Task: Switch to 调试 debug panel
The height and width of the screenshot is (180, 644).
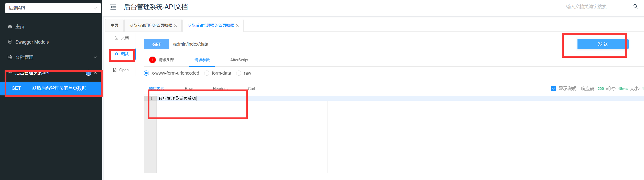Action: (122, 54)
